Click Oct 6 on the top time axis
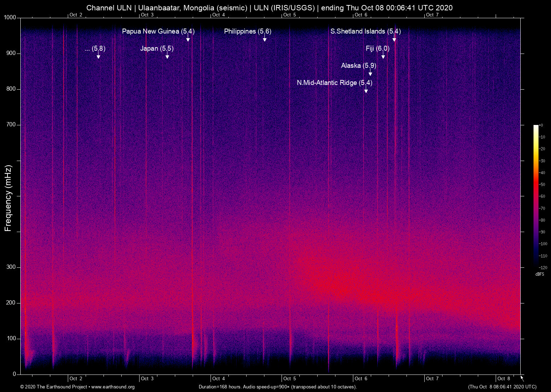 (361, 15)
